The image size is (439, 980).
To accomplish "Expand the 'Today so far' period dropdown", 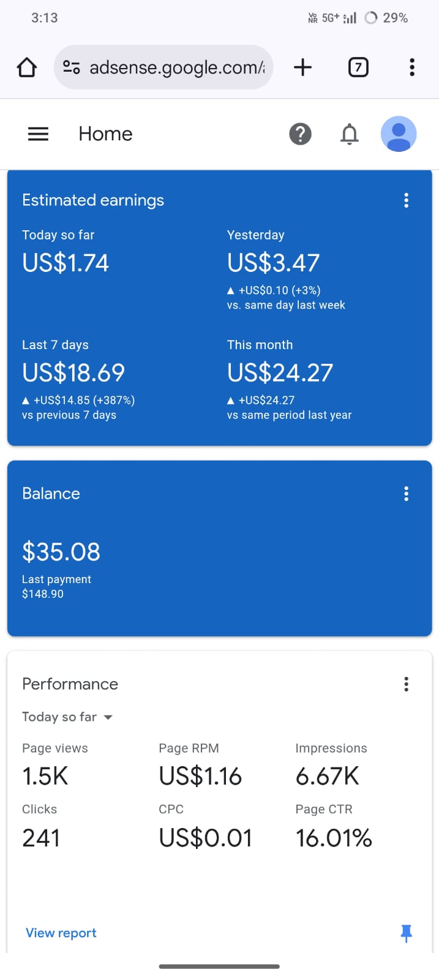I will point(67,717).
